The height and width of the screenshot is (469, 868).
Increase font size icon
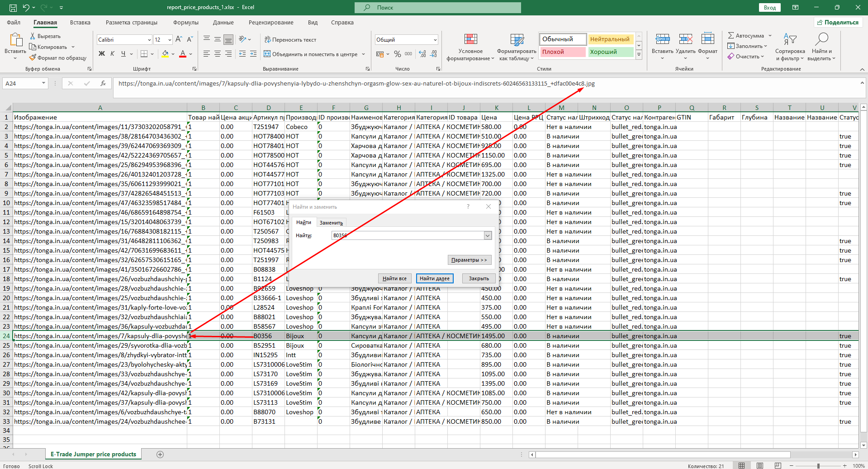point(179,39)
